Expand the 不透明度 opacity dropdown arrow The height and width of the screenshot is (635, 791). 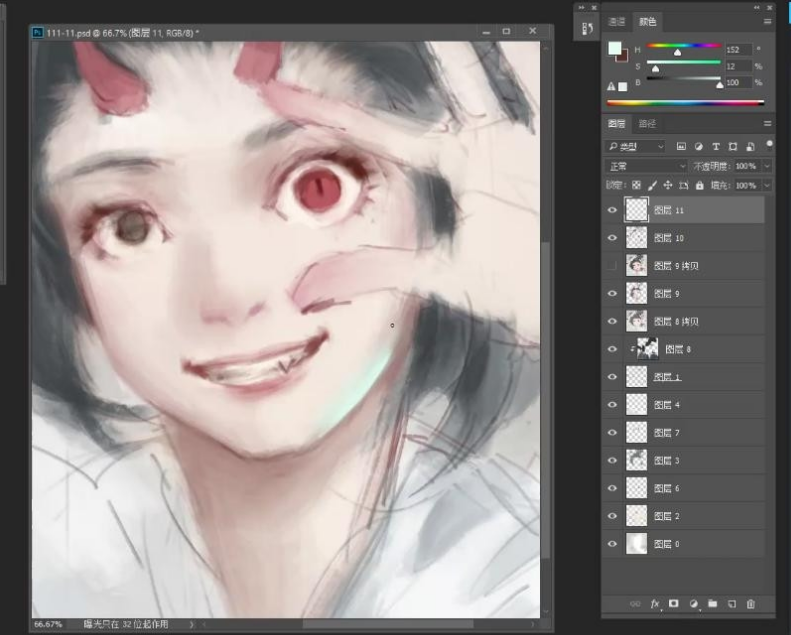[767, 166]
